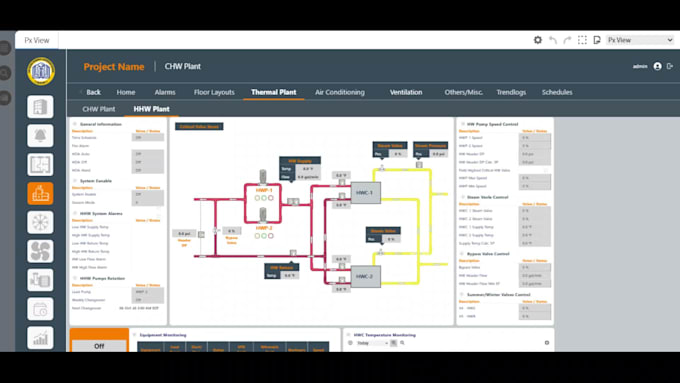This screenshot has height=383, width=680.
Task: Collapse the Summer/Winter Valves Control section
Action: click(462, 295)
